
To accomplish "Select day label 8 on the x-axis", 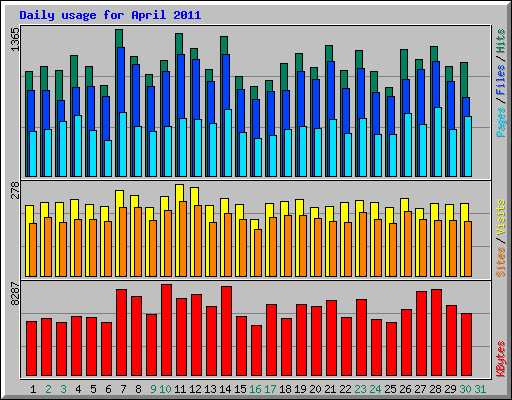I will point(138,389).
